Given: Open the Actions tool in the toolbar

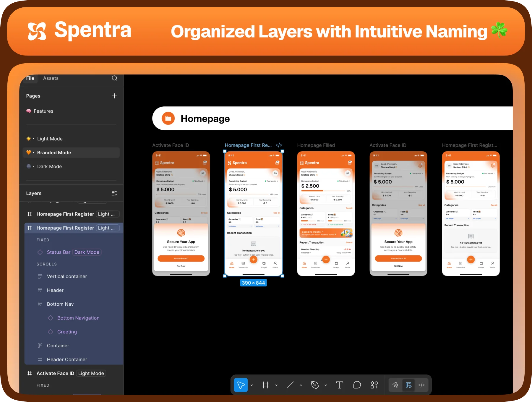Looking at the screenshot, I should tap(374, 385).
